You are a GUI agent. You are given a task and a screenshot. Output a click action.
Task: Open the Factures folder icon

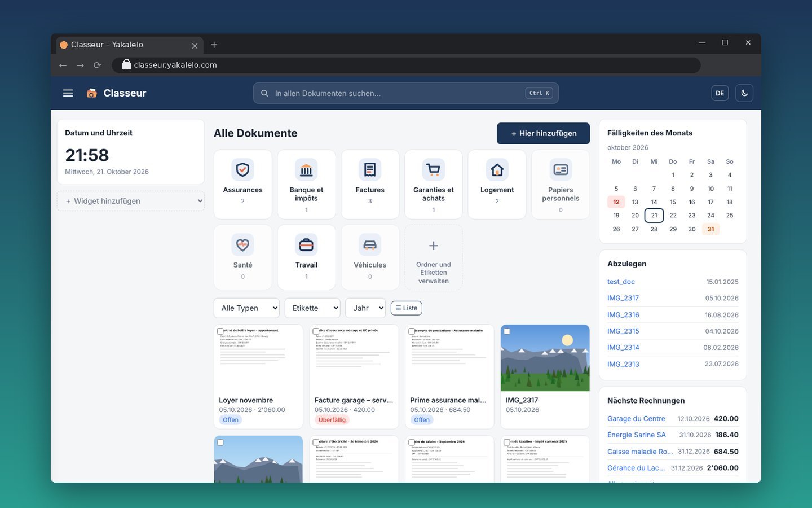(370, 169)
